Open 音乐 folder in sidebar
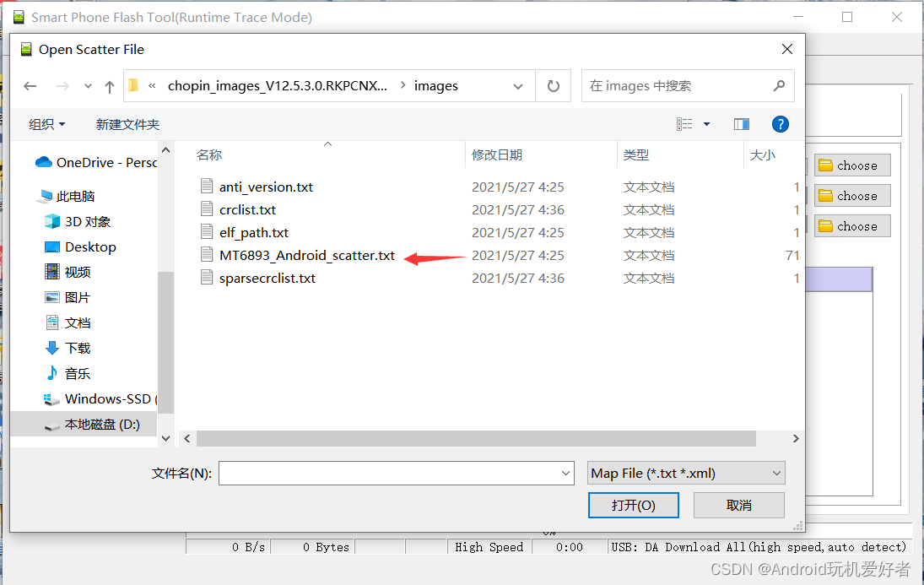Screen dimensions: 924x585 click(68, 373)
